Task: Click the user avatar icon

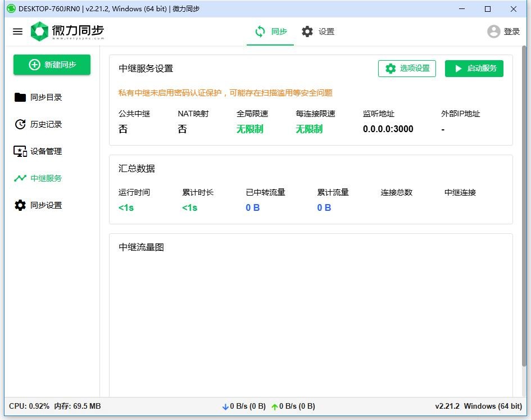Action: coord(493,31)
